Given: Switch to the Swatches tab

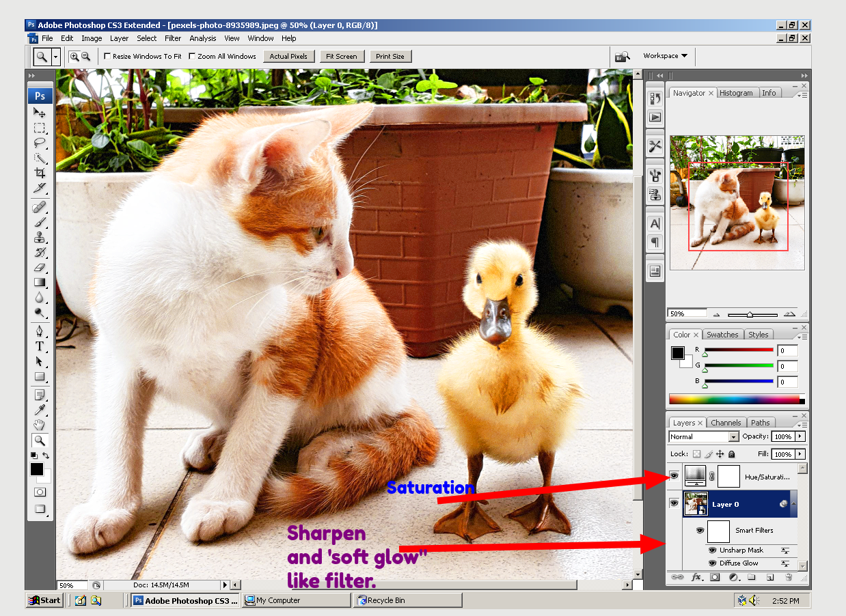Looking at the screenshot, I should click(x=722, y=335).
